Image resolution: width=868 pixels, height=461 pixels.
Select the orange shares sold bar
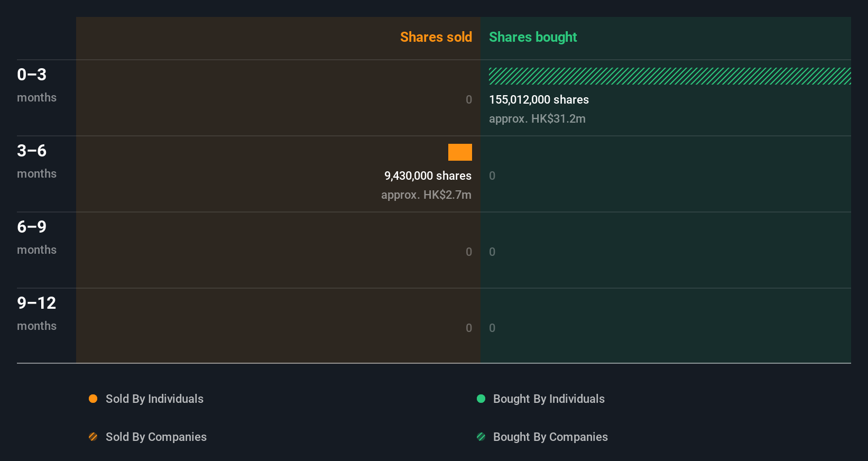460,152
